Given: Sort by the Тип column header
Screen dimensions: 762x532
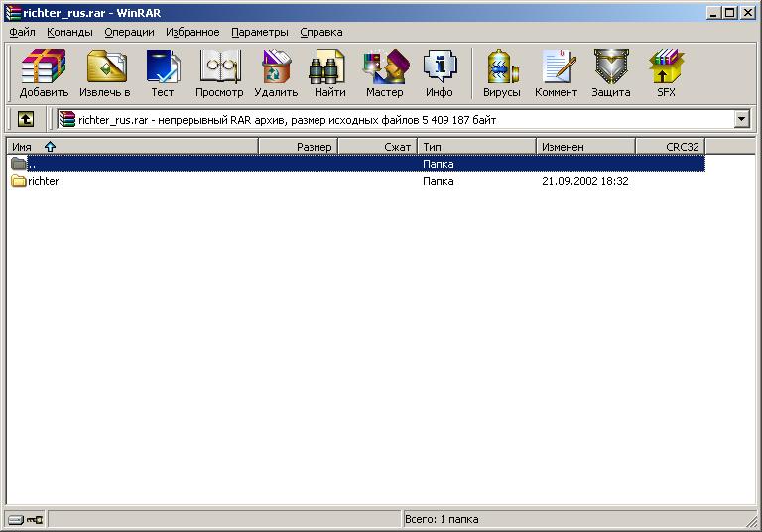Looking at the screenshot, I should [476, 146].
